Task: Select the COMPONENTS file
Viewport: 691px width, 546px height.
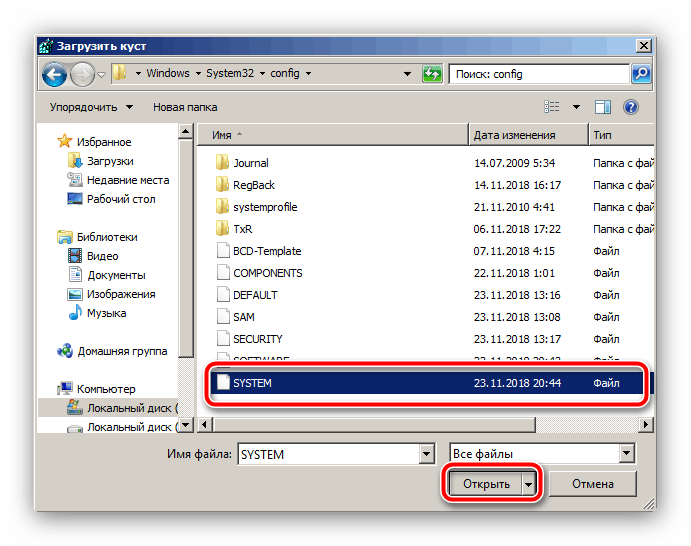Action: click(x=268, y=273)
